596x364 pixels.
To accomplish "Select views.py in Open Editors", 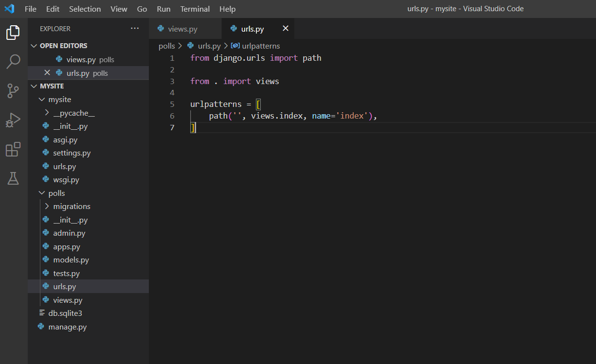I will coord(88,59).
